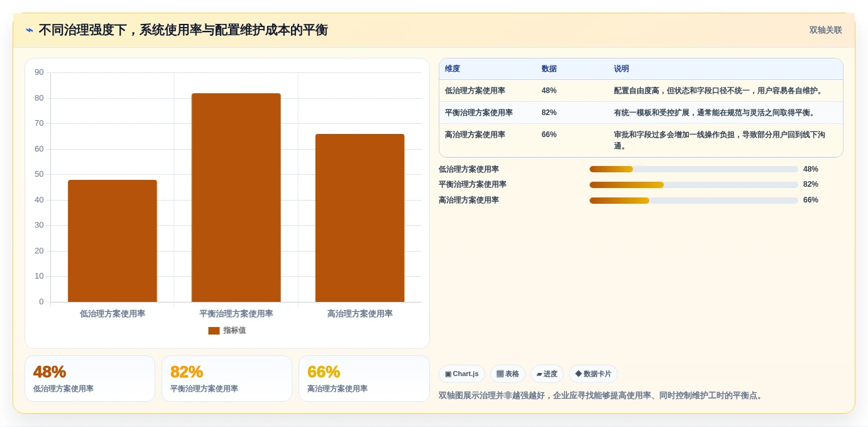Click progress label 平衡治理方案使用率
The height and width of the screenshot is (427, 868).
coord(473,185)
